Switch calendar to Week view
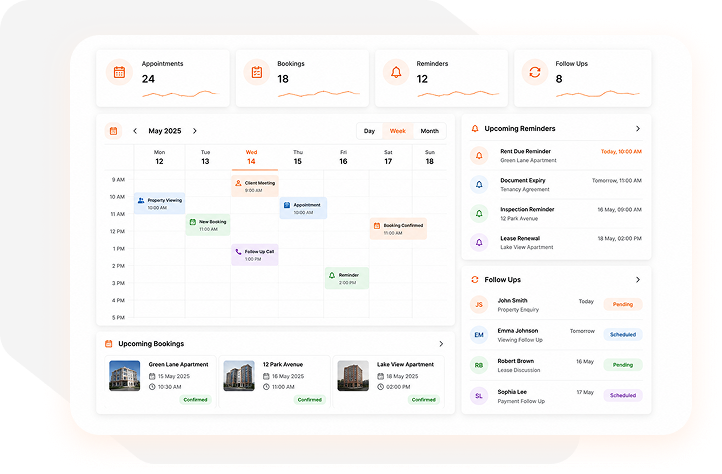Screen dimensions: 722x474 [398, 131]
